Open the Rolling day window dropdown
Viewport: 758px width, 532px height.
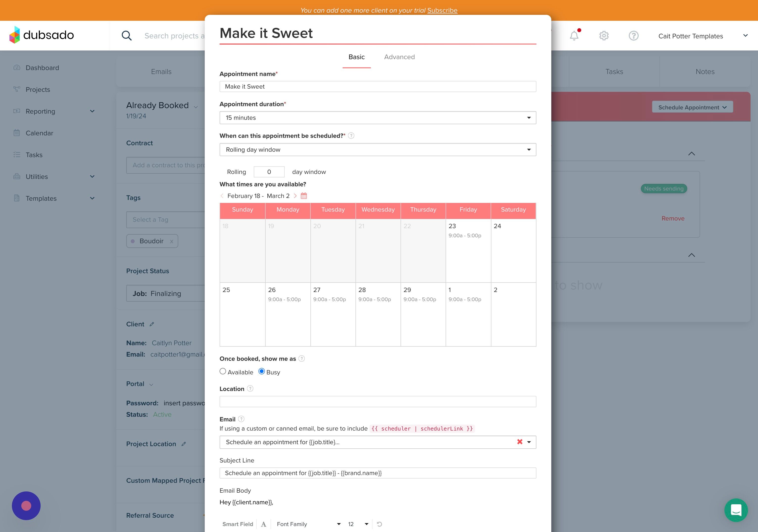tap(377, 149)
